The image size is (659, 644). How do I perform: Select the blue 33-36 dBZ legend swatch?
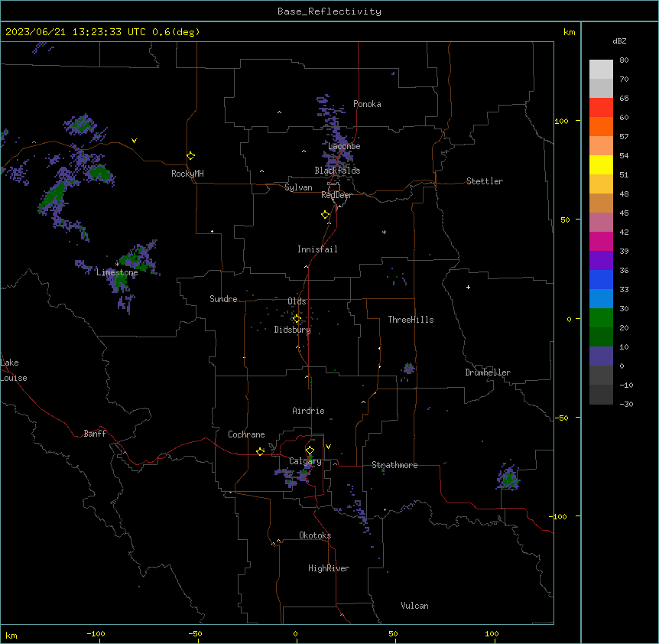click(601, 279)
